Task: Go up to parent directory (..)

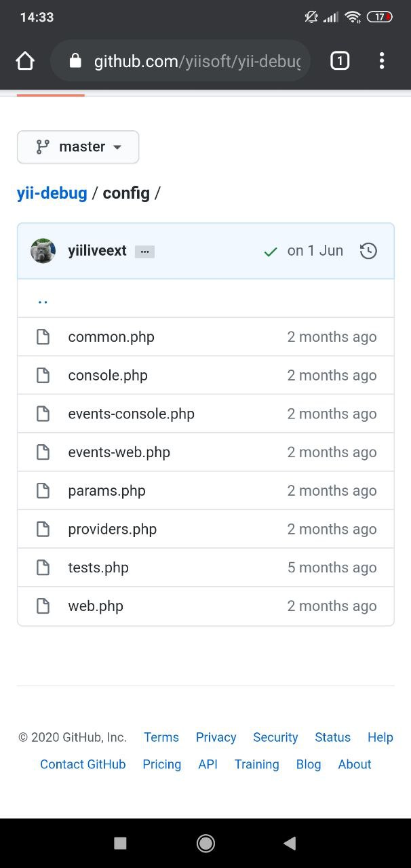Action: click(43, 299)
